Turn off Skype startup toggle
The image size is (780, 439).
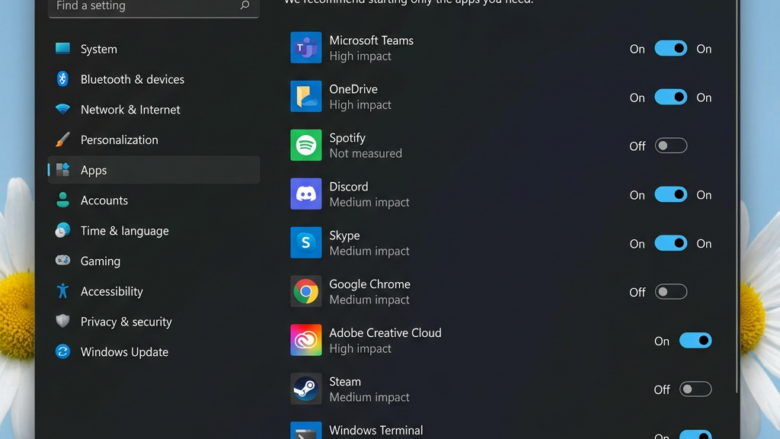(x=671, y=243)
